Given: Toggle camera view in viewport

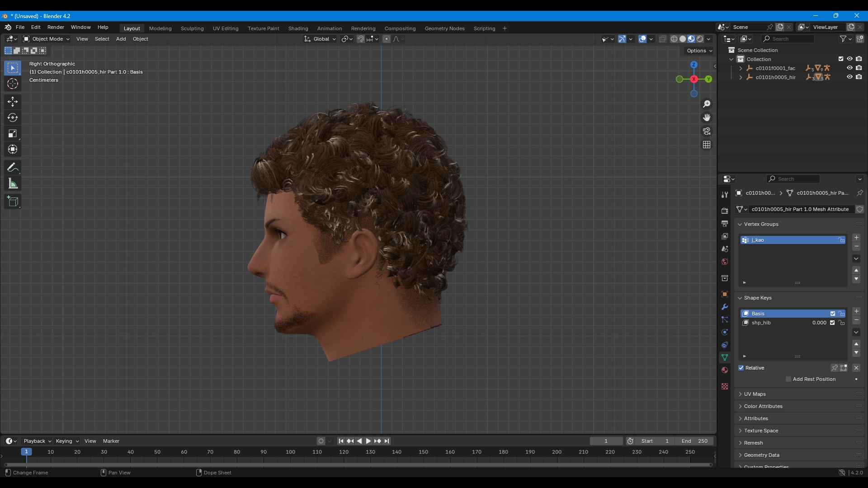Looking at the screenshot, I should [707, 131].
